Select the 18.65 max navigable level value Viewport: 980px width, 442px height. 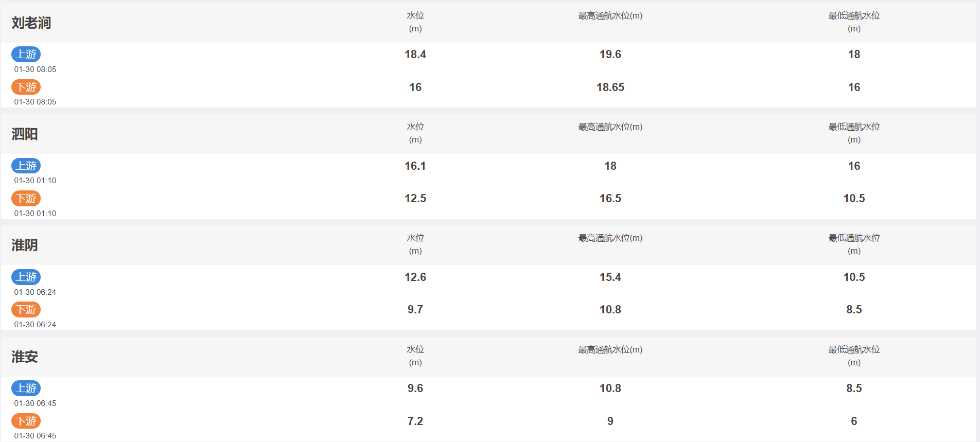pyautogui.click(x=610, y=87)
